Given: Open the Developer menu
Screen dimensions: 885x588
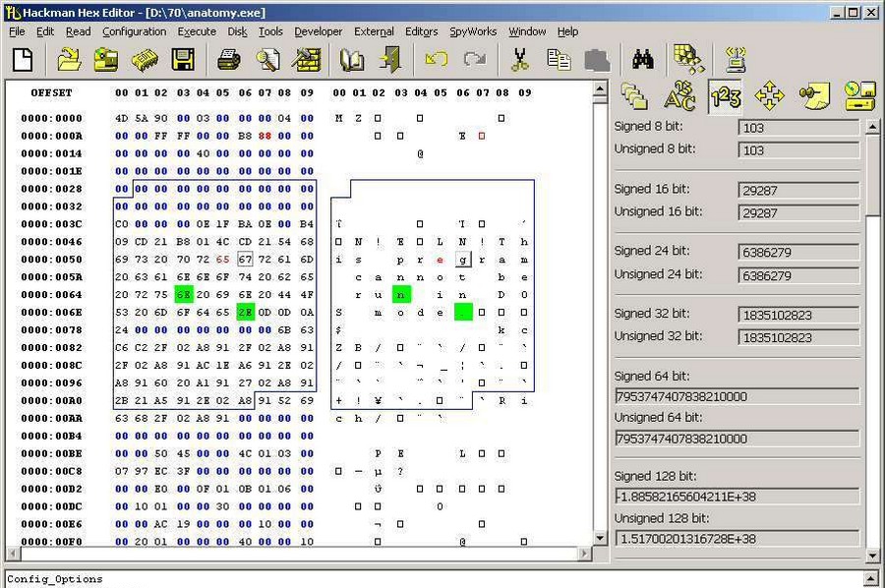Looking at the screenshot, I should click(318, 31).
